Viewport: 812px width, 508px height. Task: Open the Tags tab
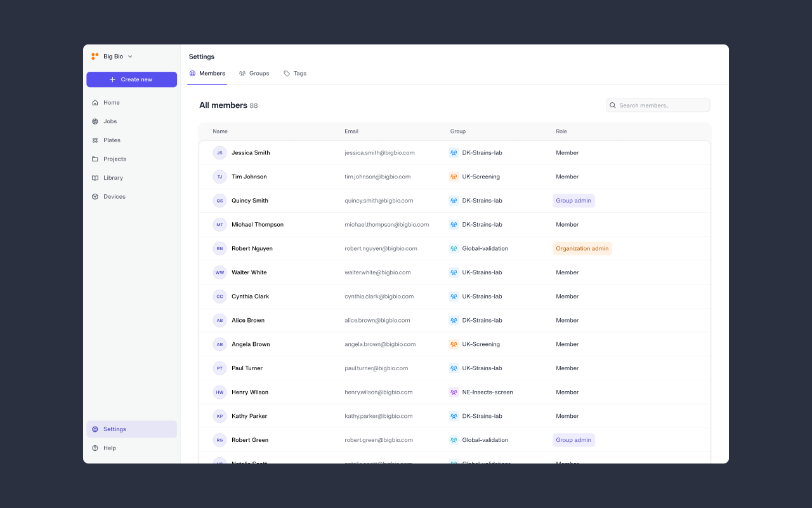(295, 73)
